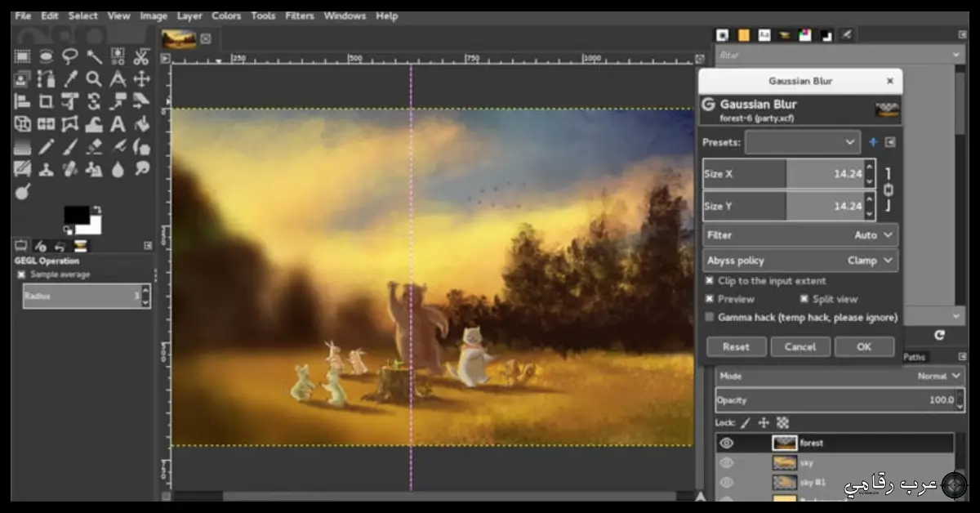Select the Free Select lasso tool

70,56
